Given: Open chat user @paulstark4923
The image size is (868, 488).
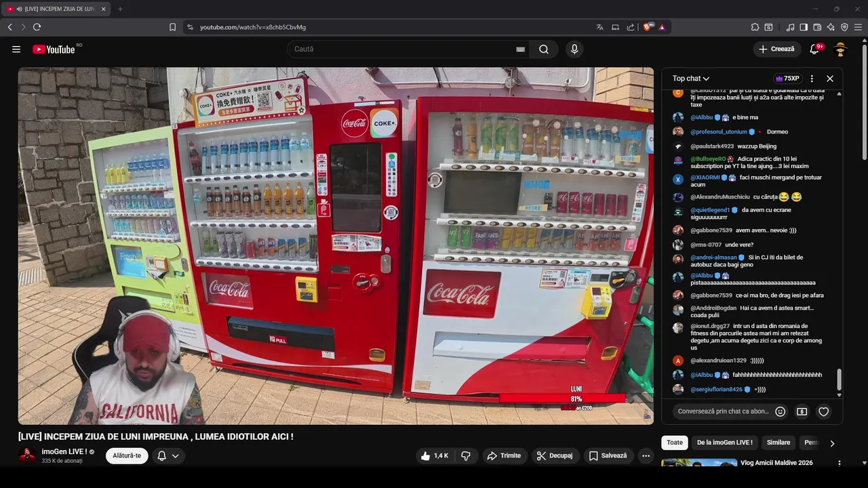Looking at the screenshot, I should click(712, 146).
